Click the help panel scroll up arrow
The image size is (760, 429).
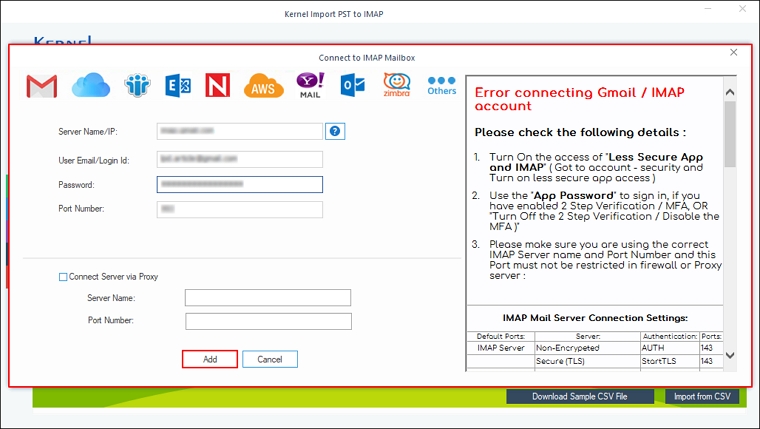coord(730,92)
